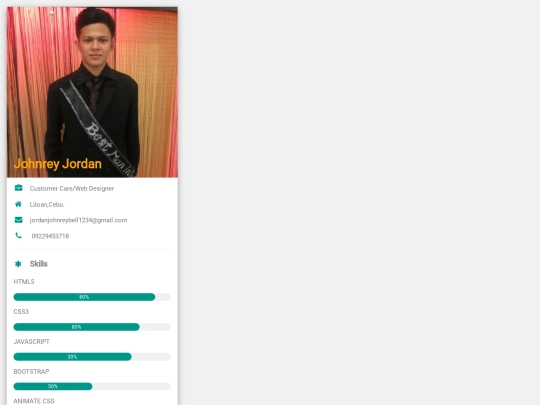This screenshot has width=540, height=405.
Task: Click the Bootstrap skill progress bar
Action: tap(92, 386)
